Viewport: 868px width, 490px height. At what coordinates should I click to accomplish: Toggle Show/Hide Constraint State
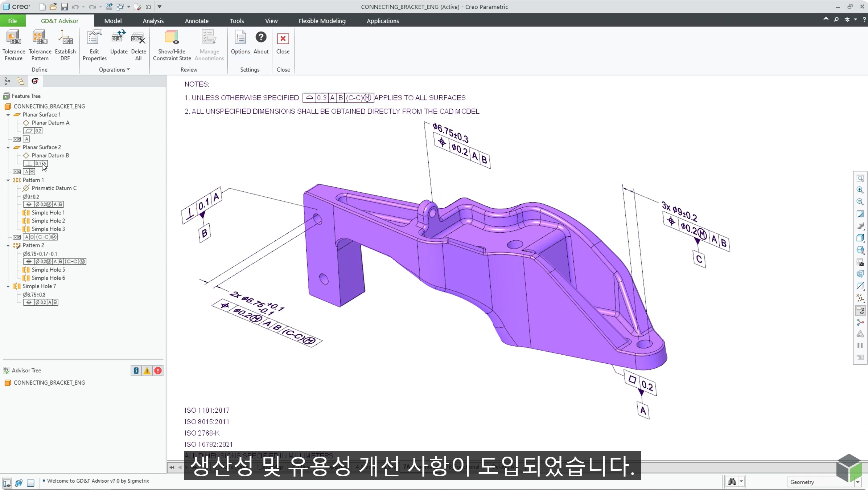pyautogui.click(x=172, y=45)
